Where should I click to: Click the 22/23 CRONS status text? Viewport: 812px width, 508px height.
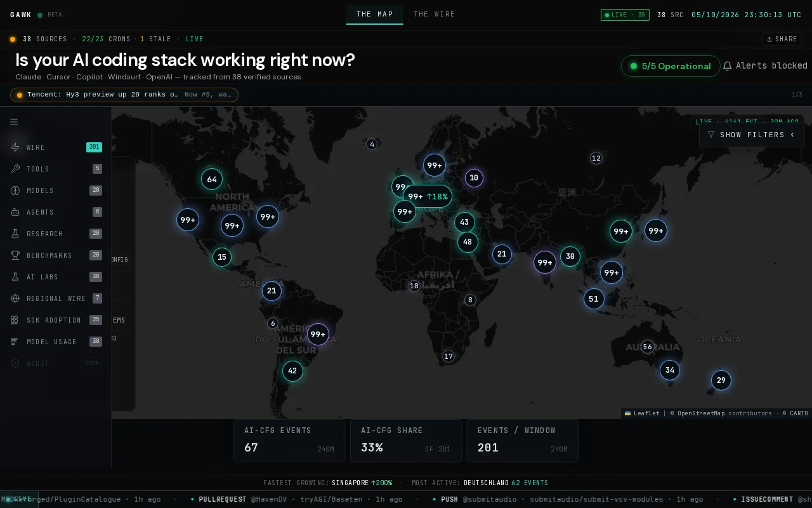pos(106,39)
